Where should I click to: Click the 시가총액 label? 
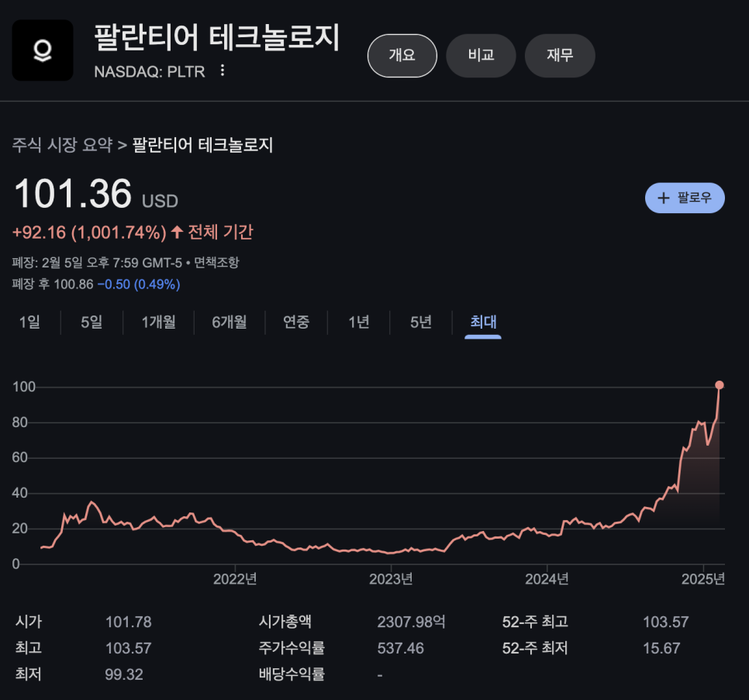(x=285, y=622)
